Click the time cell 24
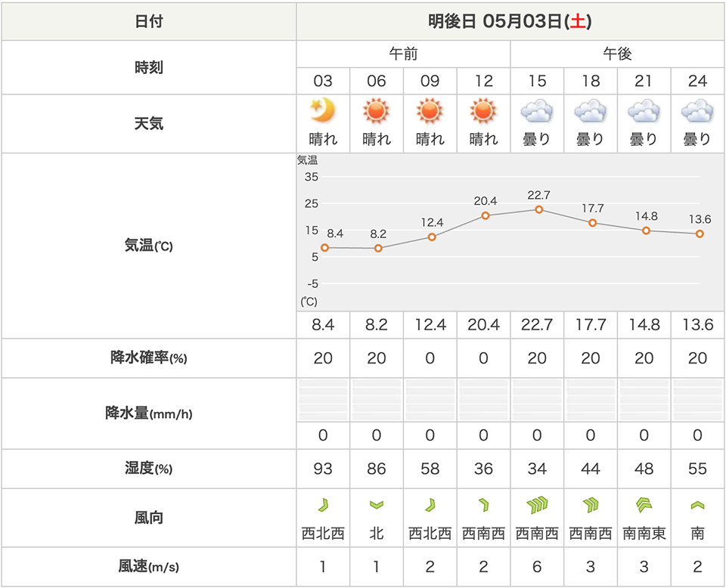 coord(697,81)
